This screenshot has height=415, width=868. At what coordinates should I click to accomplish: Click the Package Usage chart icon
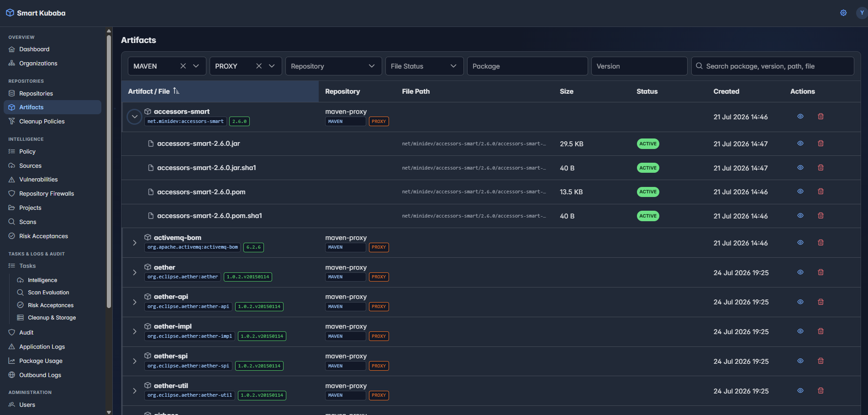12,361
